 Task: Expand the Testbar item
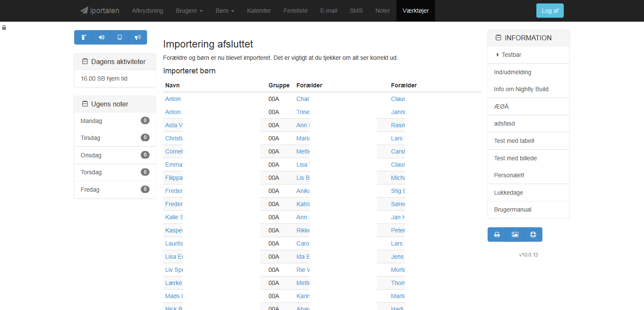click(528, 55)
